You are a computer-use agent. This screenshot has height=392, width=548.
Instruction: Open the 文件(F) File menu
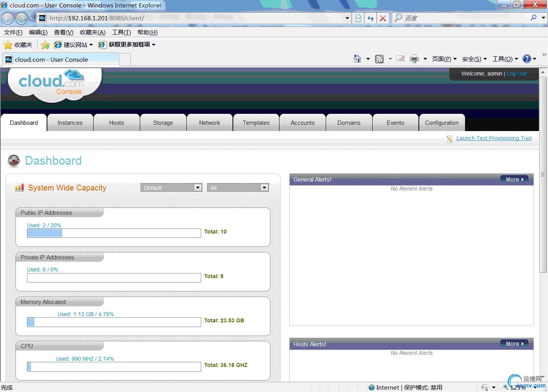[x=13, y=32]
